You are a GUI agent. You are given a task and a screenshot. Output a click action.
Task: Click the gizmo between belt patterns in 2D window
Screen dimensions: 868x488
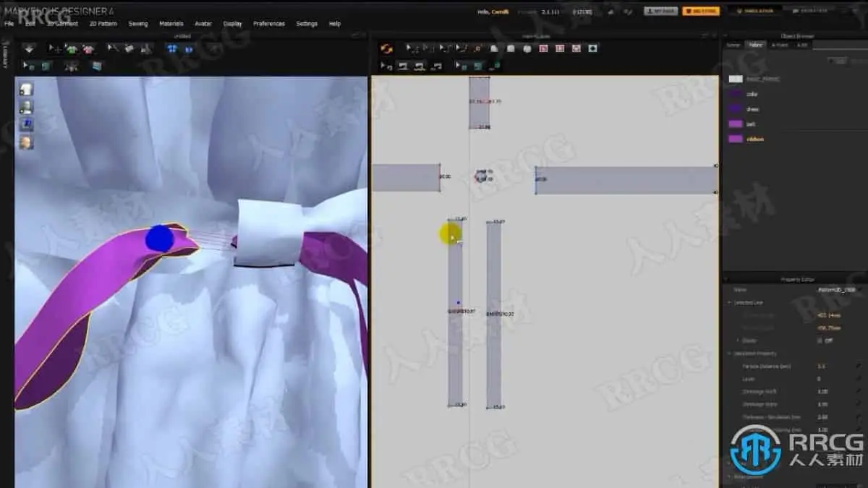[x=480, y=176]
